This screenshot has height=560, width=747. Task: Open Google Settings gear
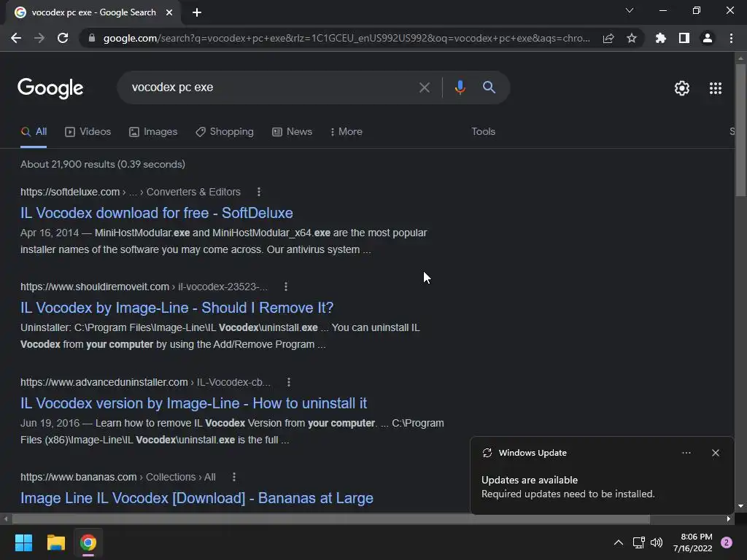682,88
